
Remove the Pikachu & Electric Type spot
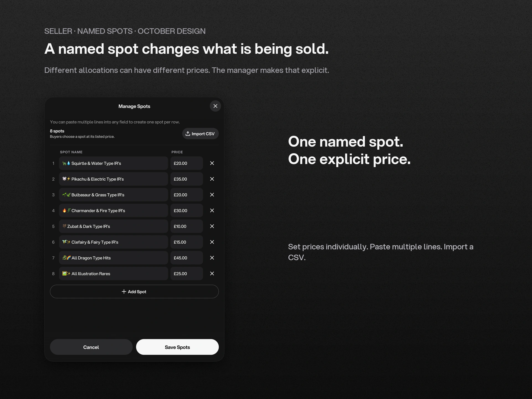(x=212, y=179)
